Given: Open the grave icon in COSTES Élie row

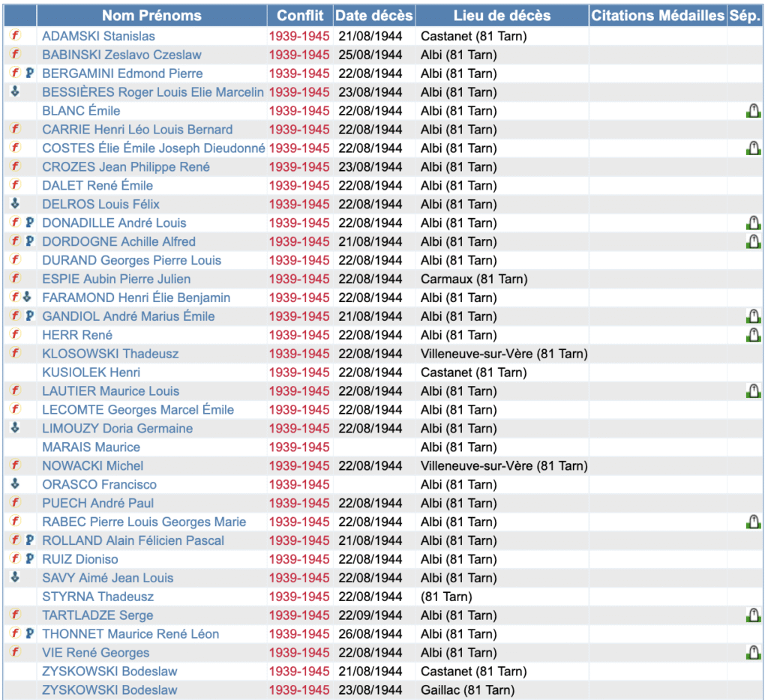Looking at the screenshot, I should click(x=753, y=148).
